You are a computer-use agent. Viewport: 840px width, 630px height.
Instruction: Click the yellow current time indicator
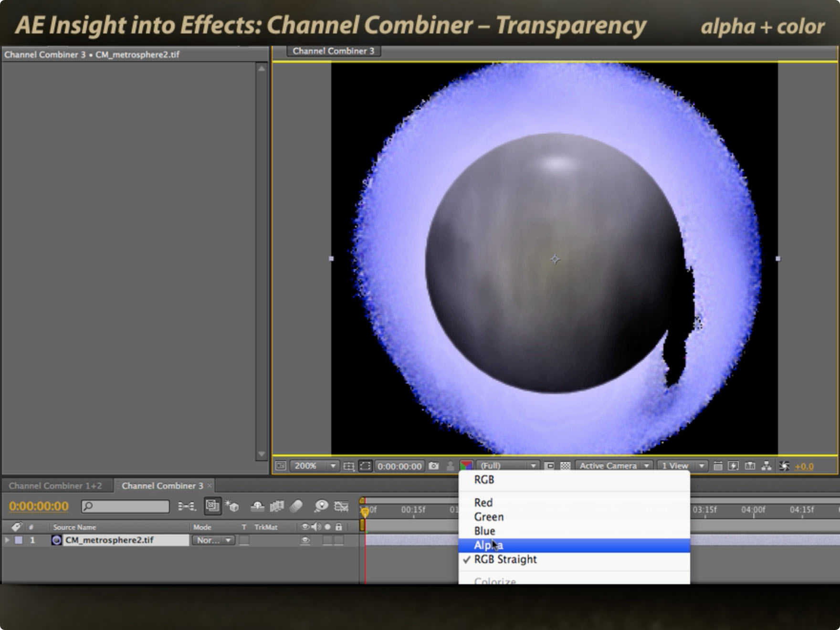coord(365,512)
